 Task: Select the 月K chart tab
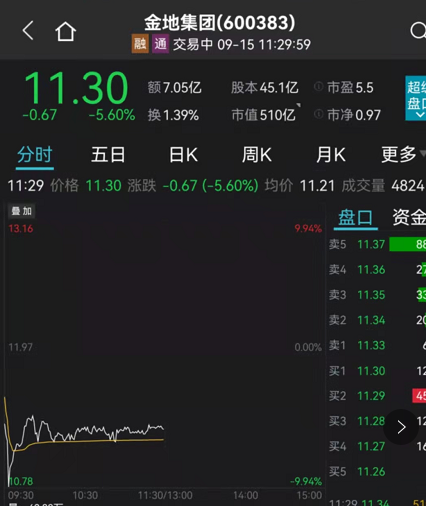tap(331, 155)
